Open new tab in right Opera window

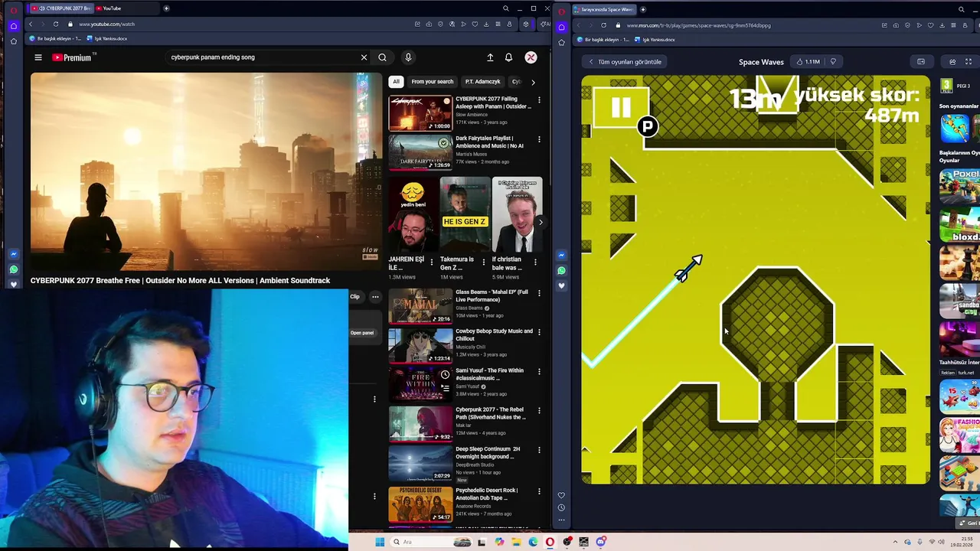(x=643, y=9)
